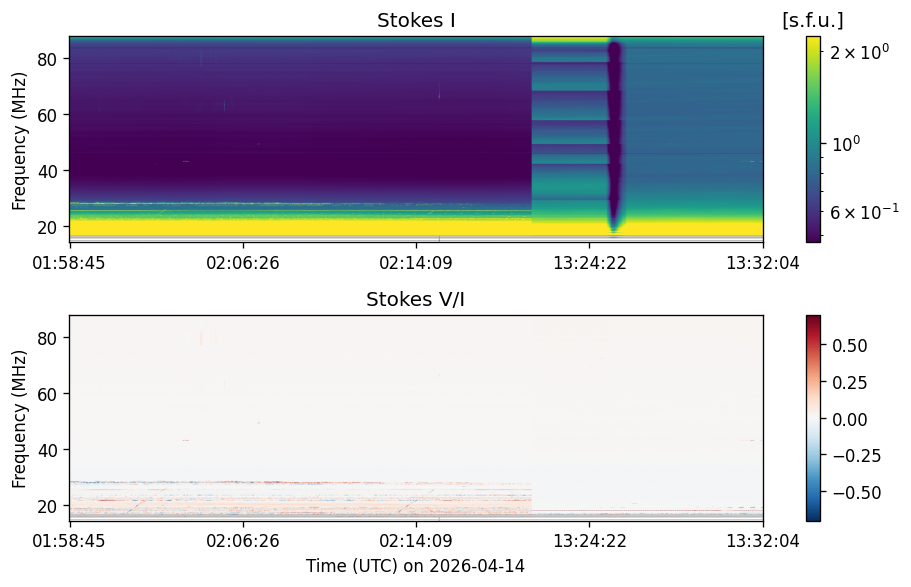
Task: Click the 13:32:04 tick label under Stokes I
Action: (x=763, y=263)
